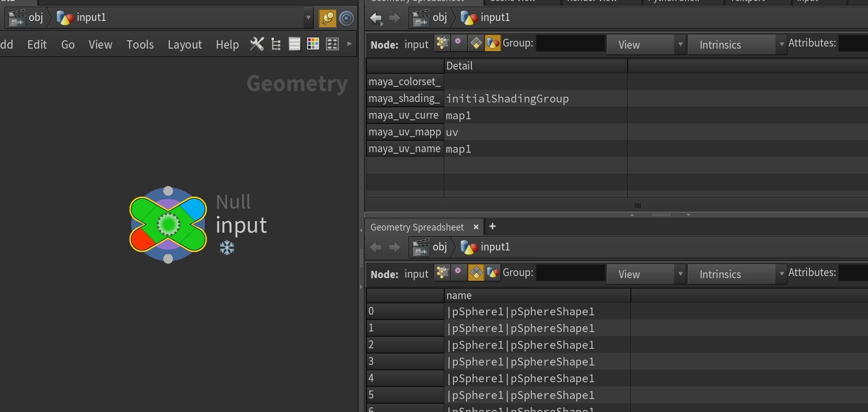The height and width of the screenshot is (412, 868).
Task: Open the Intrinsics dropdown in lower spreadsheet
Action: click(x=736, y=274)
